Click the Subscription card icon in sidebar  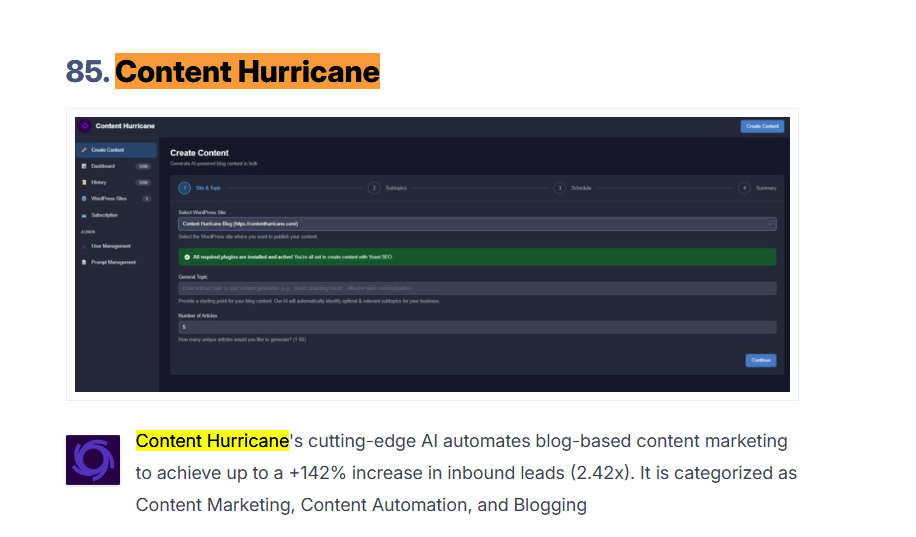(84, 215)
